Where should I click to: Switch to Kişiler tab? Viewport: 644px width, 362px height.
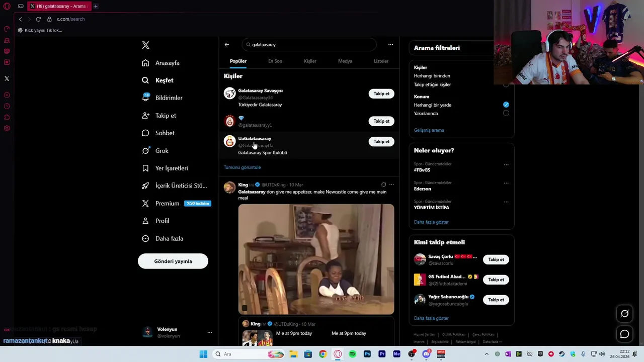[x=310, y=61]
